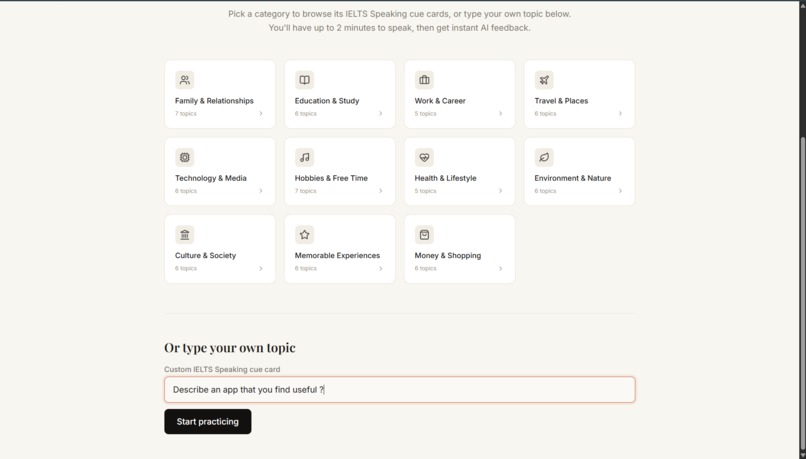Expand Family & Relationships using its chevron
806x459 pixels.
(x=261, y=114)
